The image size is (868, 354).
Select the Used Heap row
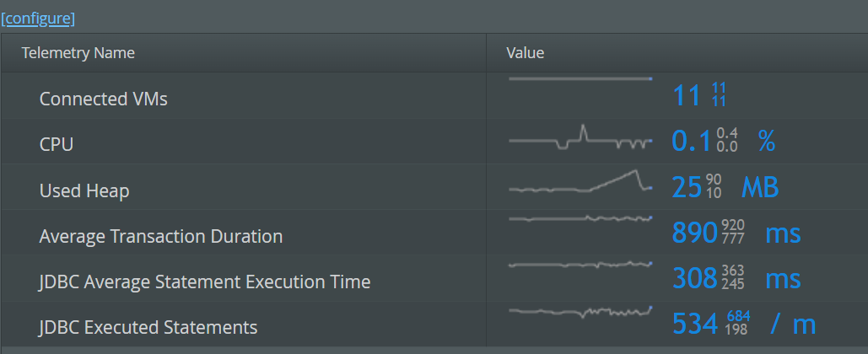(434, 187)
